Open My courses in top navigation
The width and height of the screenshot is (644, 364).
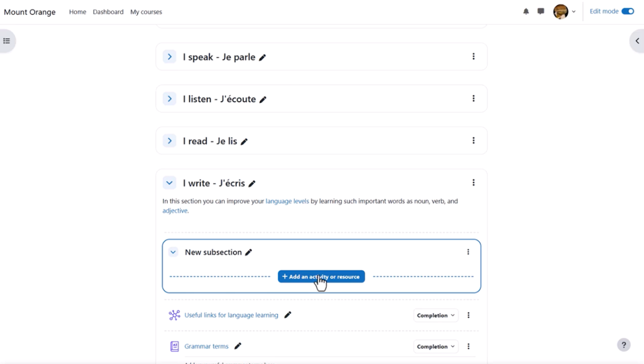click(x=146, y=12)
